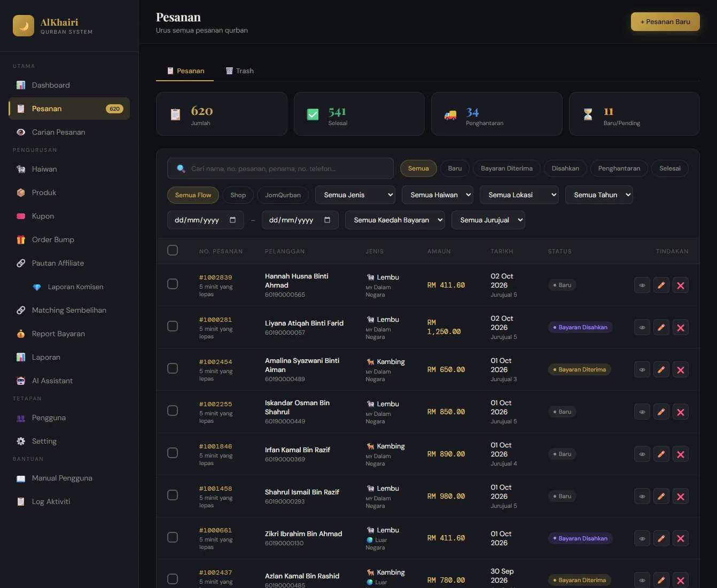The height and width of the screenshot is (588, 717).
Task: Tick checkbox for Amalina Syazwani Binti Aiman
Action: coord(173,368)
